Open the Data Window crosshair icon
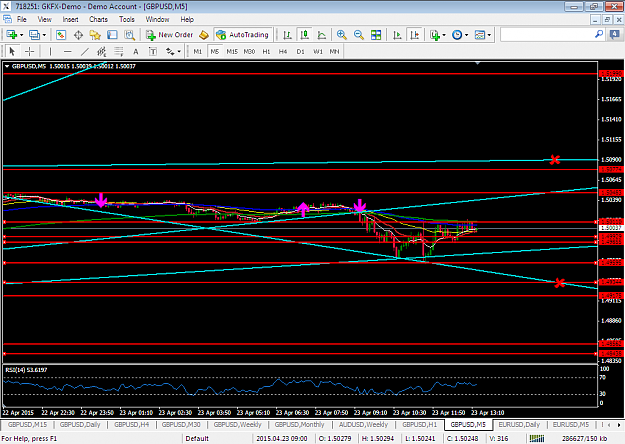The image size is (625, 444). tap(78, 35)
